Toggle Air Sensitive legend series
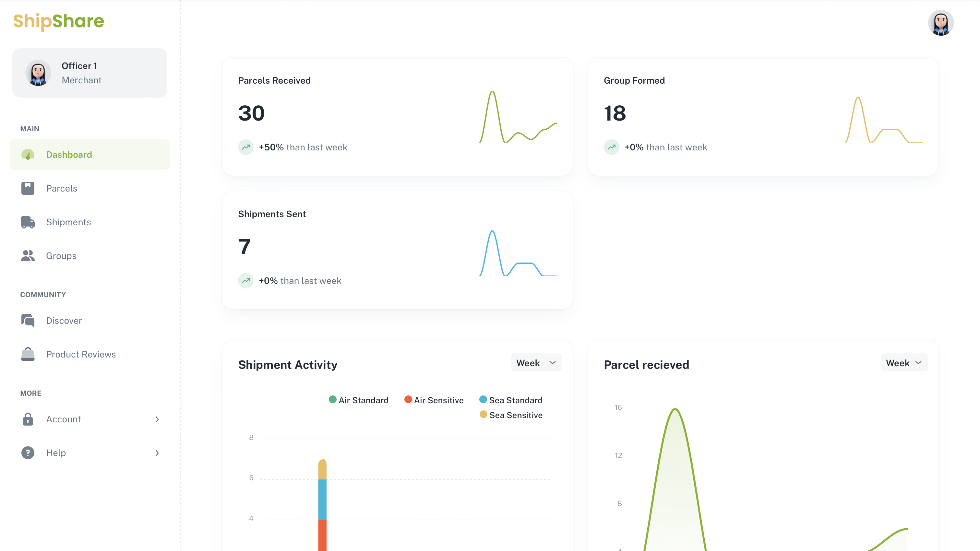 (x=434, y=400)
